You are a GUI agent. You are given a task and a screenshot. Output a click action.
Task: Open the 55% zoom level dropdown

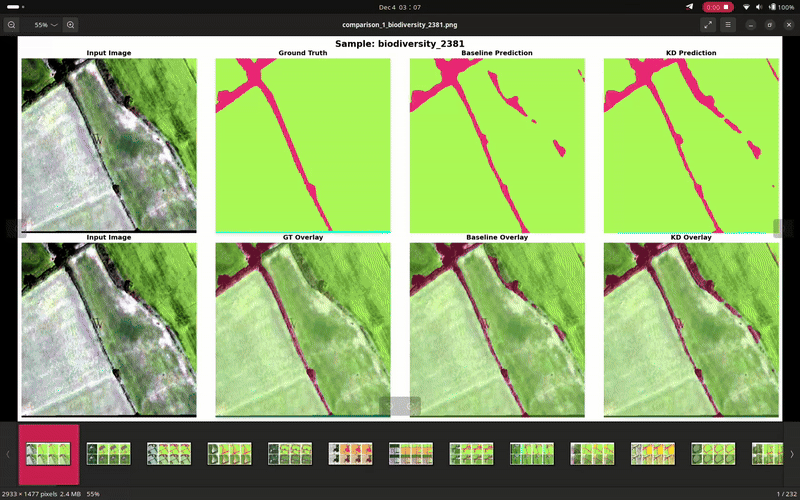(45, 24)
